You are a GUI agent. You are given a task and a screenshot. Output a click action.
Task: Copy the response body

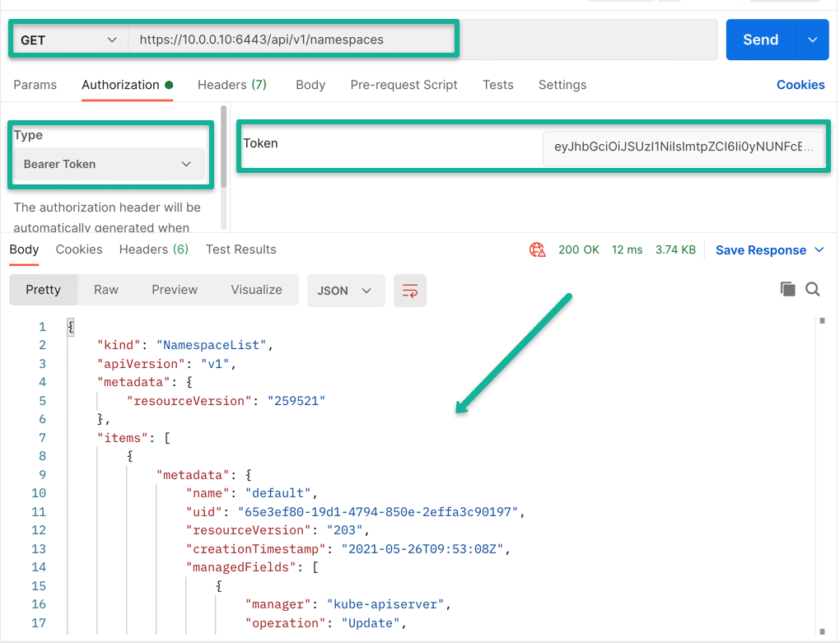787,290
